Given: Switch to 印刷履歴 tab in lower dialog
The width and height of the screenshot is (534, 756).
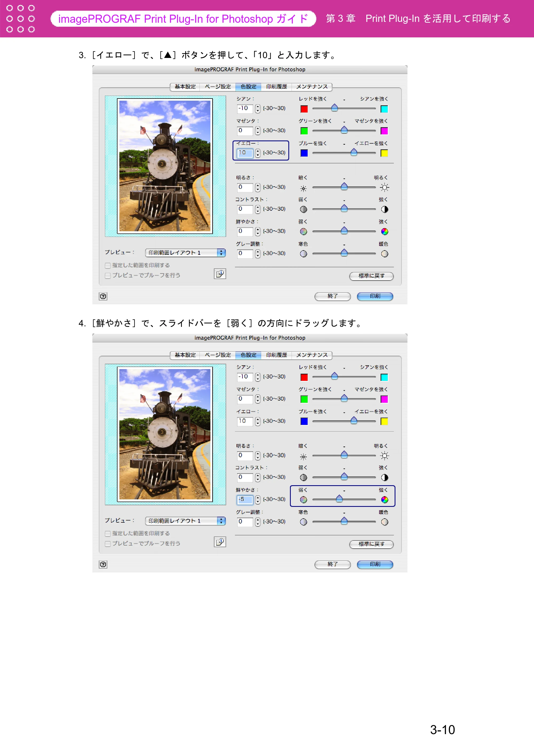Looking at the screenshot, I should tap(276, 355).
